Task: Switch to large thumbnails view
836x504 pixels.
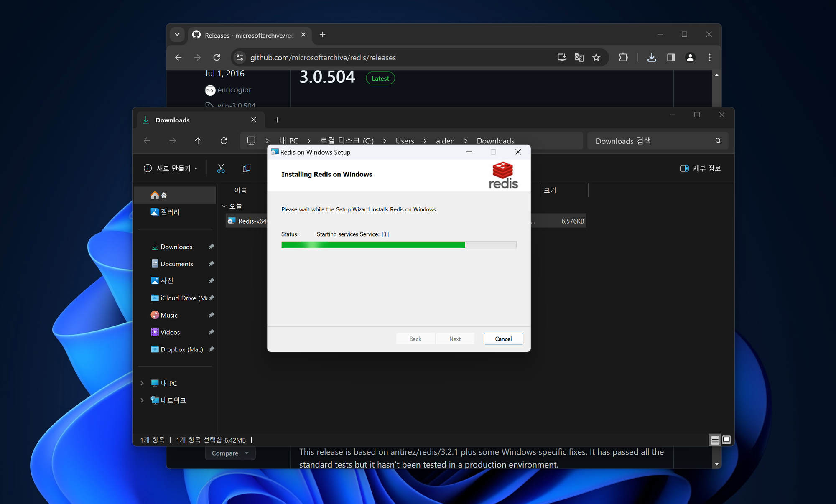Action: pyautogui.click(x=726, y=440)
